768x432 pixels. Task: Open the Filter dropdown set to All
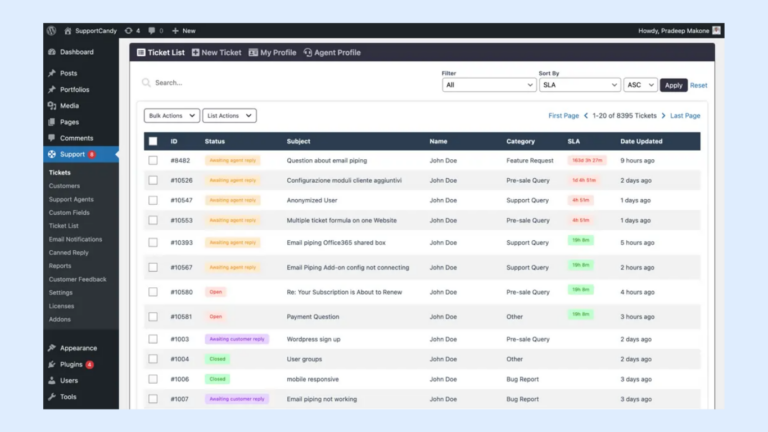pos(489,85)
